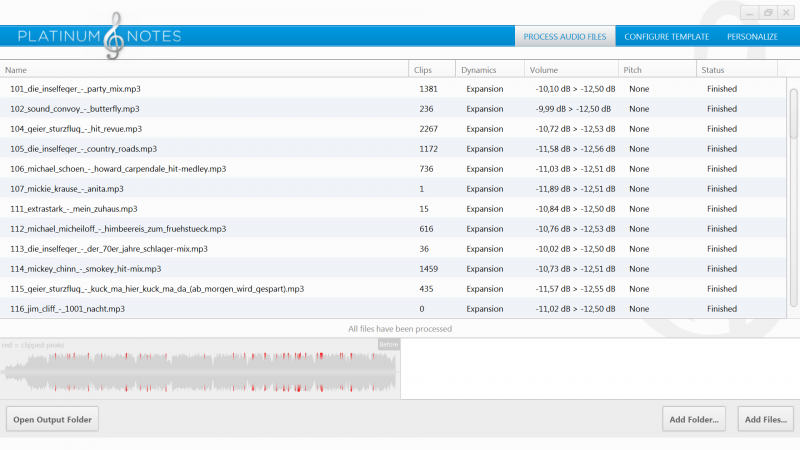This screenshot has width=800, height=450.
Task: Click volume value -10,84 dB > -12,50 dB
Action: (576, 209)
